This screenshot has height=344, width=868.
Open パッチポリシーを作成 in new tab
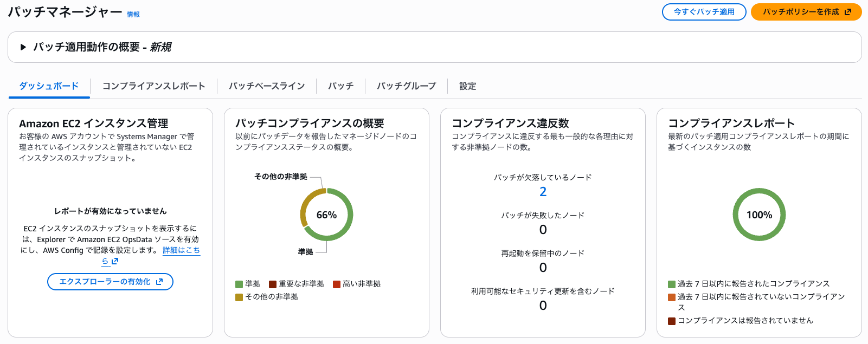(806, 12)
